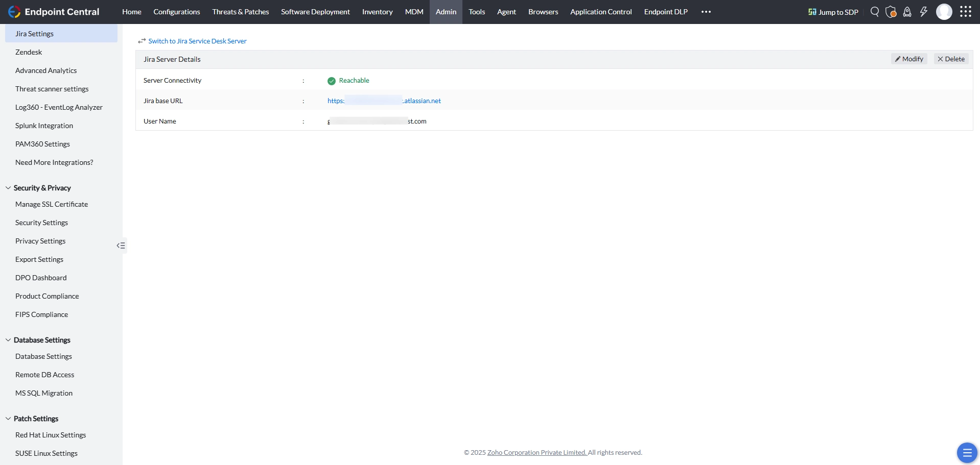Viewport: 980px width, 465px height.
Task: Collapse the Database Settings section
Action: [8, 340]
